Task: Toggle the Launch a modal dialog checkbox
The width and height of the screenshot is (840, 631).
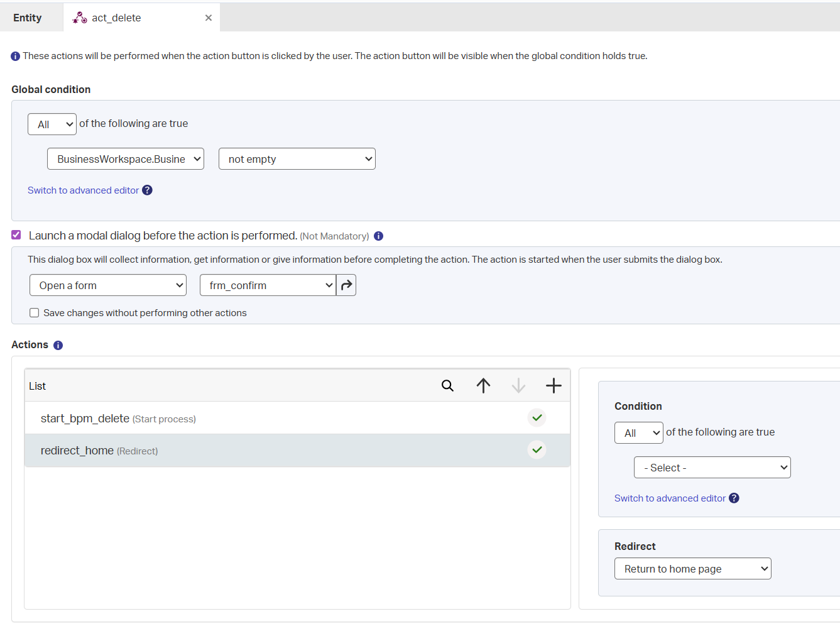Action: [16, 235]
